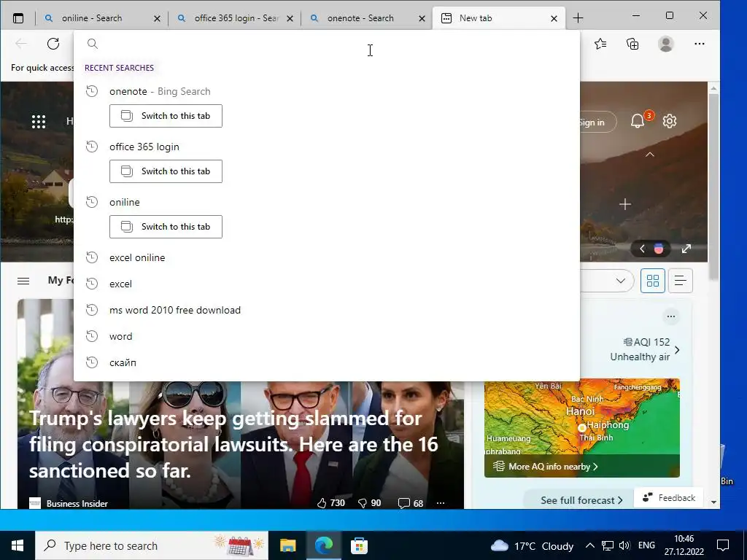Close the oniline Search tab

coord(158,18)
